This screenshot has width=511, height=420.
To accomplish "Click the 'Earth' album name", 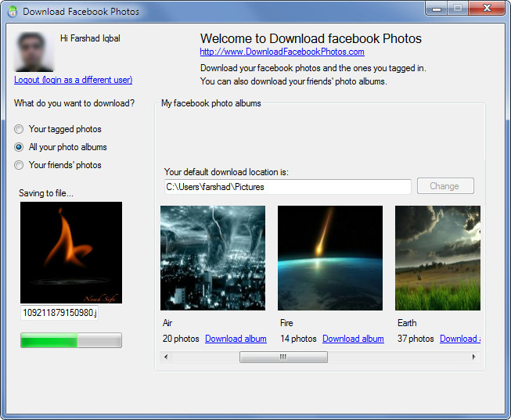I will 407,323.
